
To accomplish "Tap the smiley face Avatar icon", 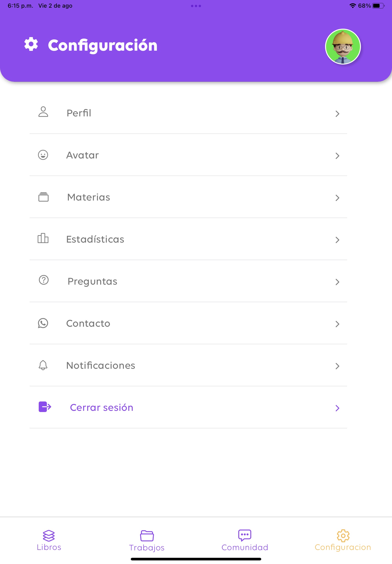I will [43, 155].
